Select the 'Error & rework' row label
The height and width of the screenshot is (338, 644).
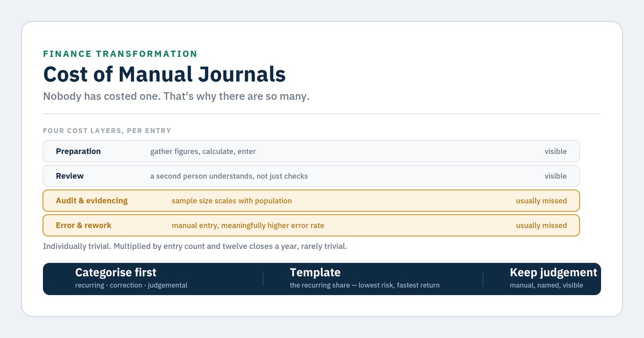point(84,225)
